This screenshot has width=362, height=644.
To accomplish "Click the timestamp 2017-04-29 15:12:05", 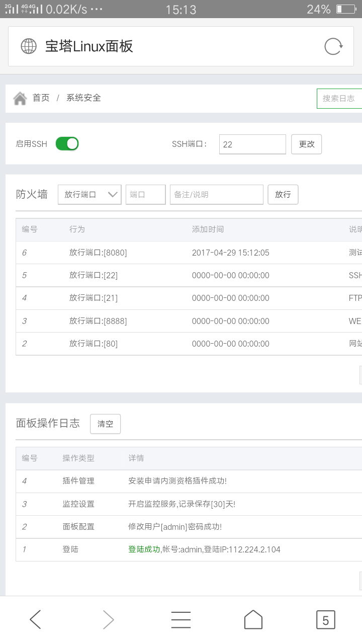I will 231,253.
